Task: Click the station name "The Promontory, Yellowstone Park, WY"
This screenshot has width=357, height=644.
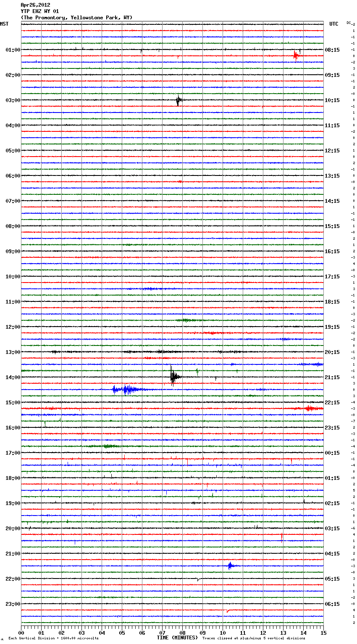Action: tap(76, 18)
